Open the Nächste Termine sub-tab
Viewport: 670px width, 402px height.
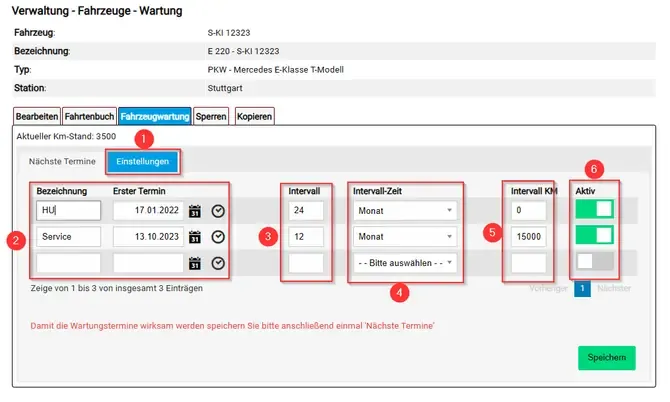tap(62, 161)
